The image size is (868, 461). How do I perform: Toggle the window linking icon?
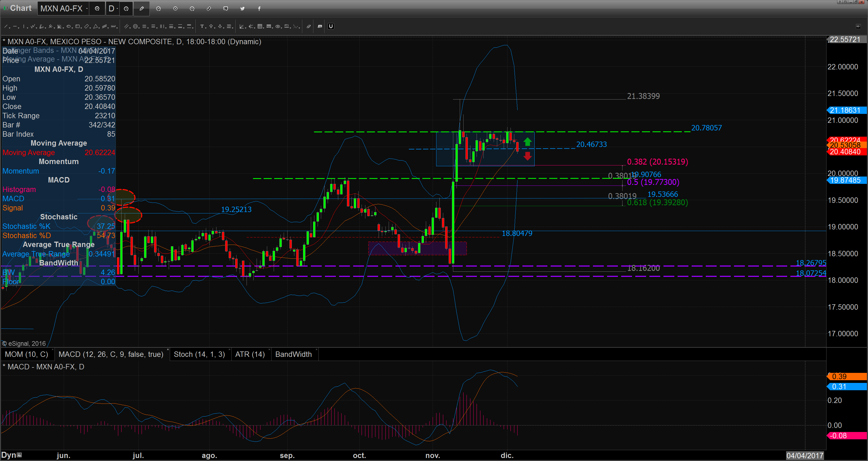[x=209, y=8]
